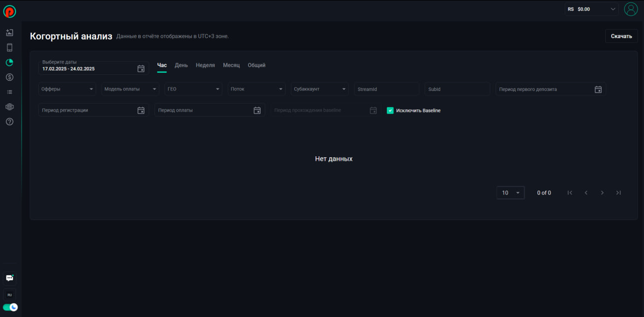Go to the last page arrow

[618, 193]
